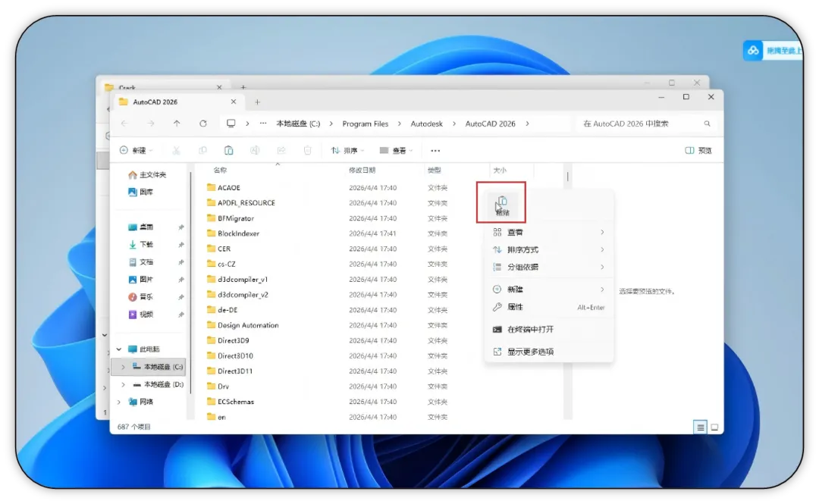
Task: Click the forward navigation arrow
Action: click(150, 124)
